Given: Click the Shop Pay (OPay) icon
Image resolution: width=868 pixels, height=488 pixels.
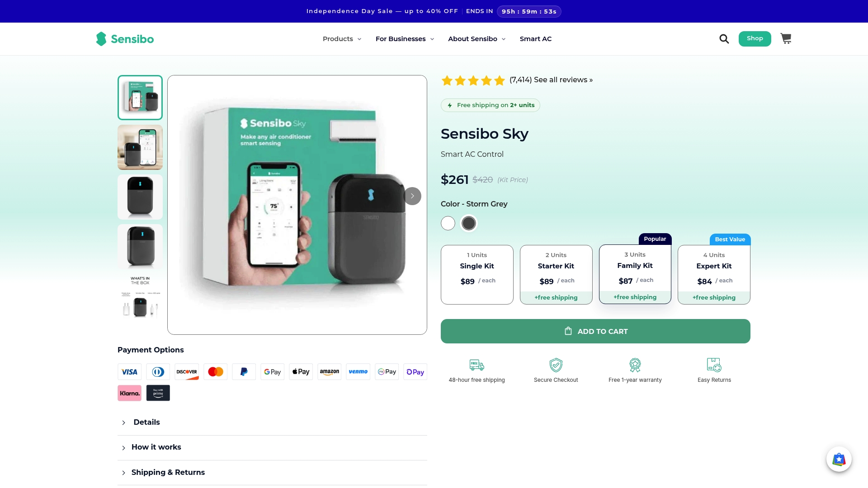Looking at the screenshot, I should click(x=415, y=372).
